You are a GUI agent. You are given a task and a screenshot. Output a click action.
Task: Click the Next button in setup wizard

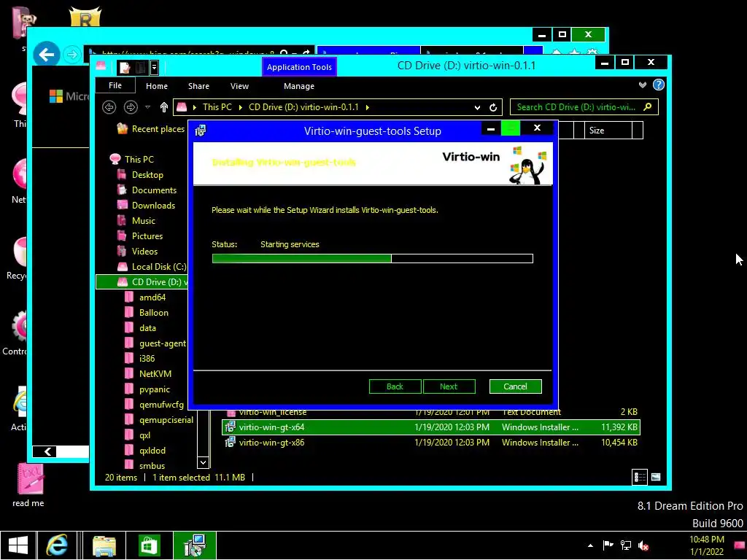[x=449, y=386]
